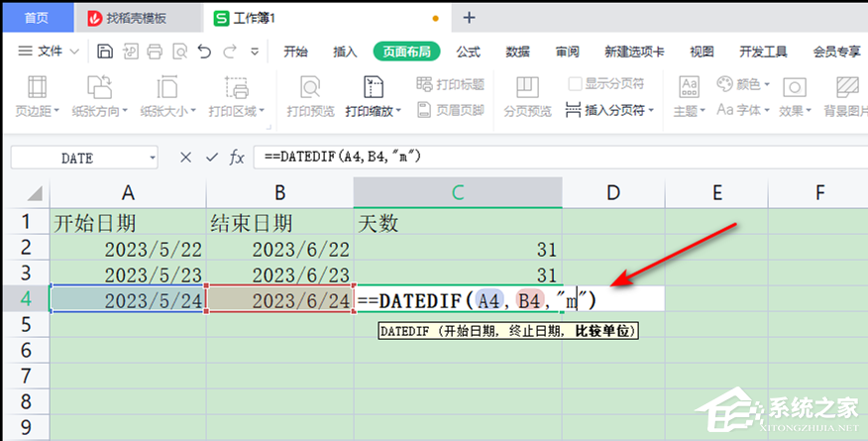Click the Undo arrow icon
Image resolution: width=868 pixels, height=441 pixels.
click(x=205, y=52)
